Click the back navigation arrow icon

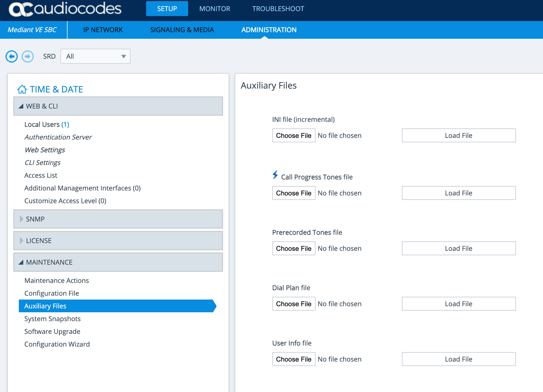[12, 56]
